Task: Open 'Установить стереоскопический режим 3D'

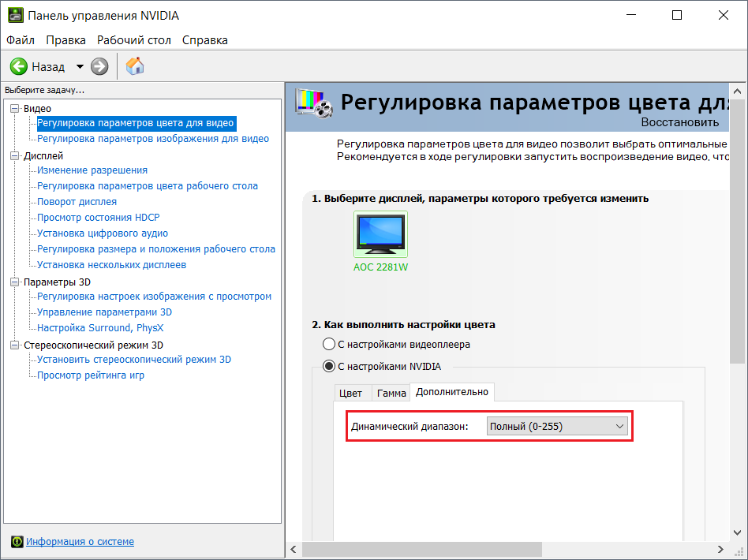Action: pos(134,359)
